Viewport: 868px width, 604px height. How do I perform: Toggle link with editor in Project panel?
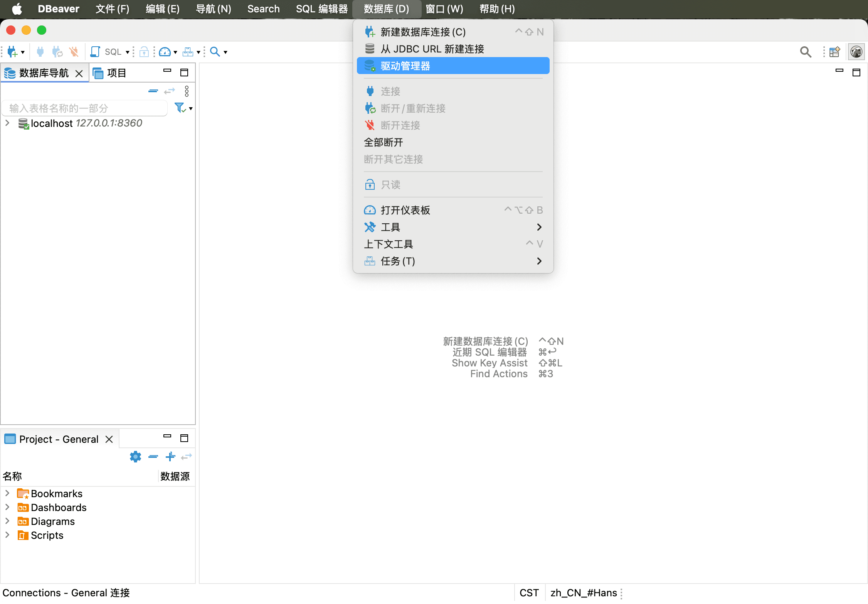tap(187, 457)
